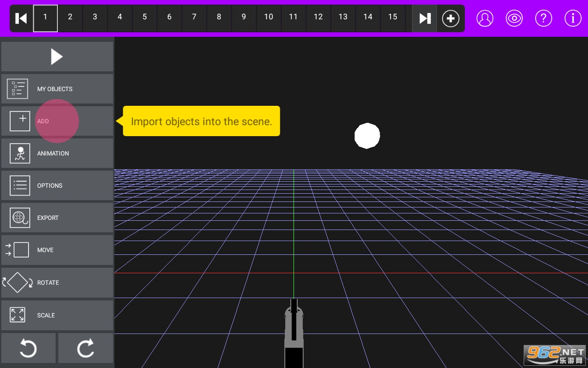The height and width of the screenshot is (368, 588).
Task: Tap the Add object icon
Action: pyautogui.click(x=20, y=121)
